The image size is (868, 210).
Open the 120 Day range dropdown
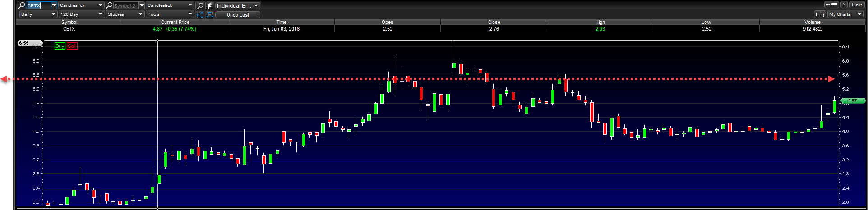coord(82,14)
